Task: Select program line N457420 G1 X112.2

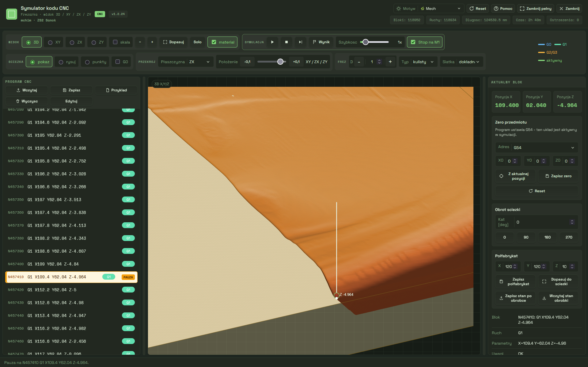Action: [71, 290]
